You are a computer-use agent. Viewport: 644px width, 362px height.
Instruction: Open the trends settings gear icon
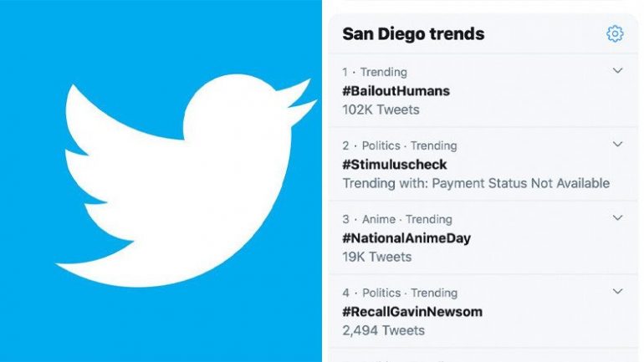click(615, 33)
